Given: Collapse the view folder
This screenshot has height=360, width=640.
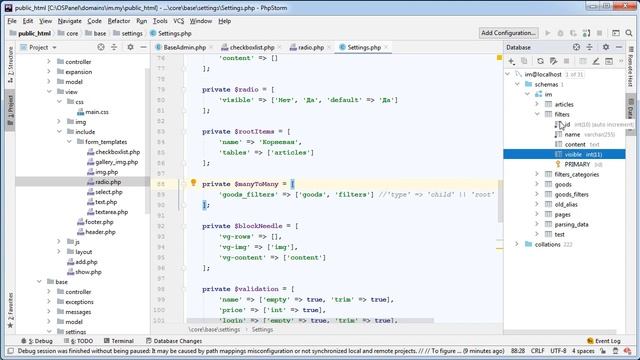Looking at the screenshot, I should click(49, 91).
